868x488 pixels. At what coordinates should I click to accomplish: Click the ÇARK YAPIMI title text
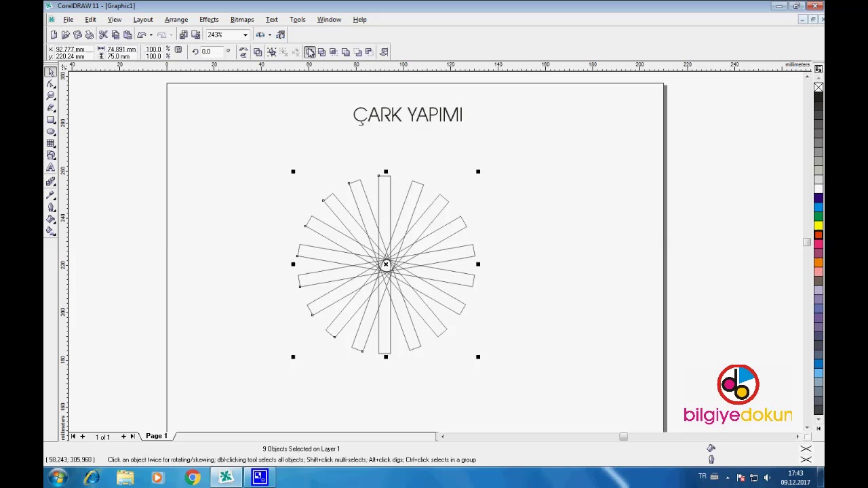(x=408, y=115)
